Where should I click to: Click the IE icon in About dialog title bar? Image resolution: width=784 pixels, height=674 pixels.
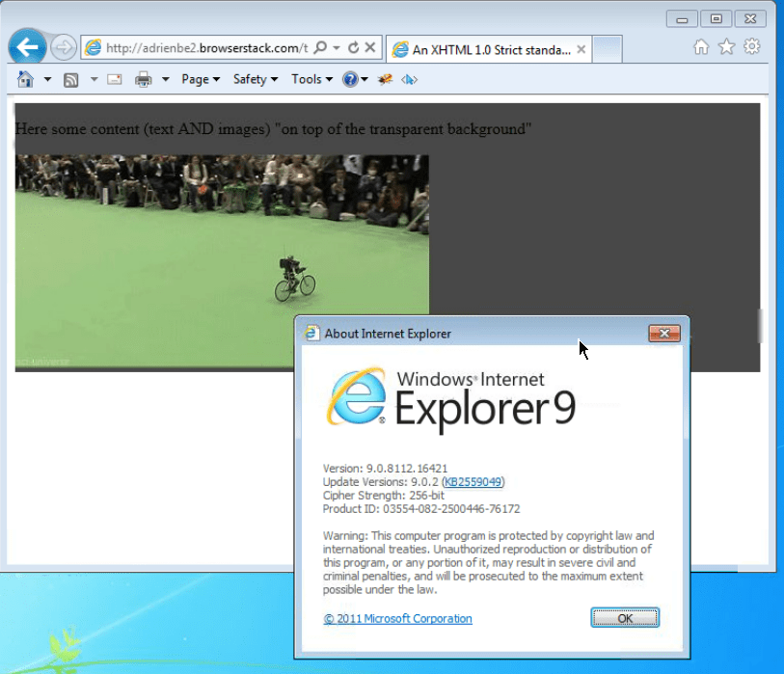[x=311, y=334]
